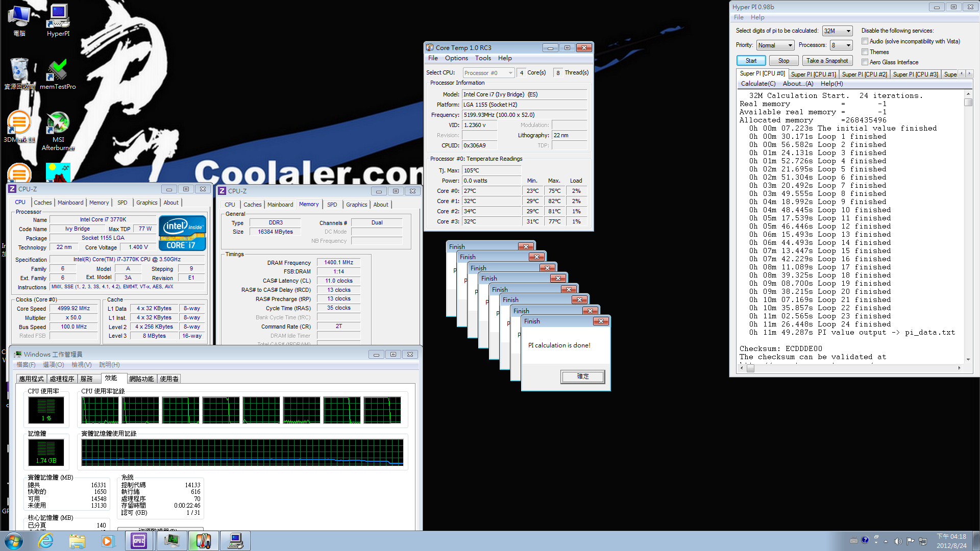Screen dimensions: 980x551
Task: Switch to Caches tab in left CPU-Z
Action: coord(43,203)
